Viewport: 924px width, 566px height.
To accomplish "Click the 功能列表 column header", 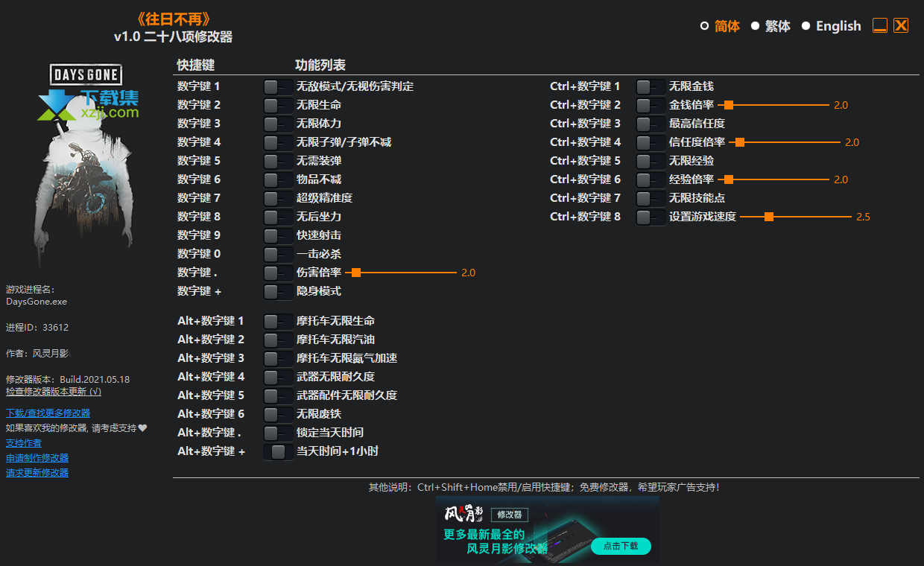I will [x=320, y=66].
